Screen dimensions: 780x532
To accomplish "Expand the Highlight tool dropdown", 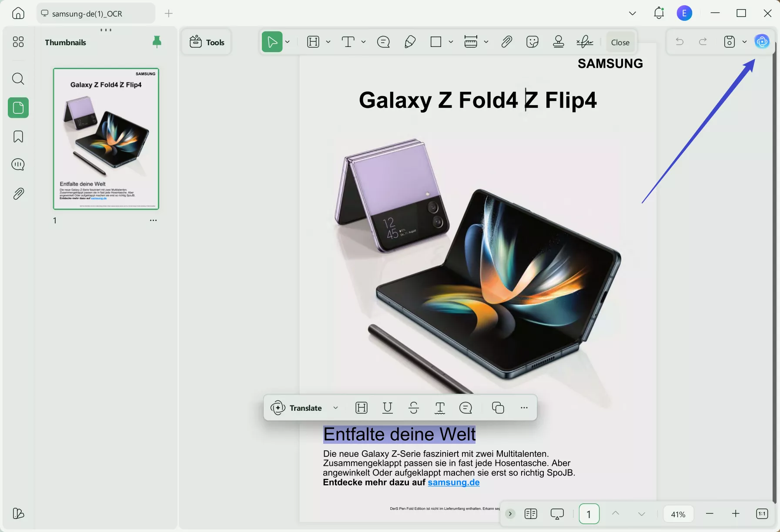I will coord(328,42).
